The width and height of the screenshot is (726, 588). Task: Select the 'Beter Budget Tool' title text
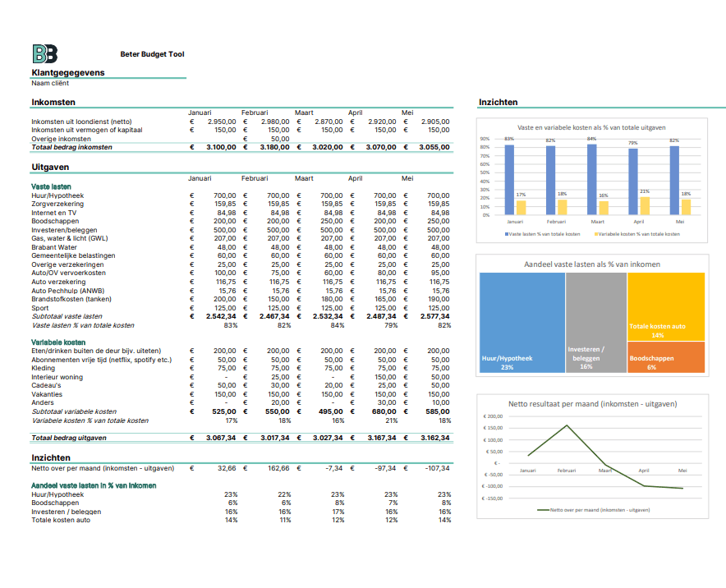(x=152, y=54)
